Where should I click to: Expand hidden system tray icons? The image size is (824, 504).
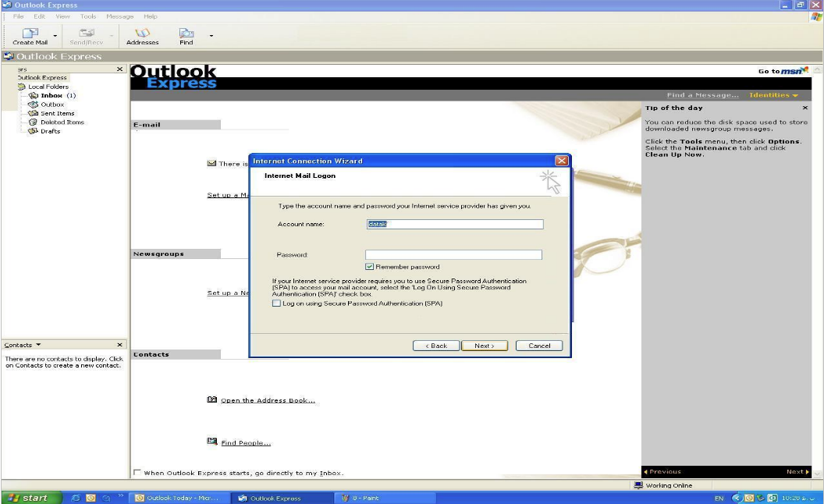pos(736,498)
